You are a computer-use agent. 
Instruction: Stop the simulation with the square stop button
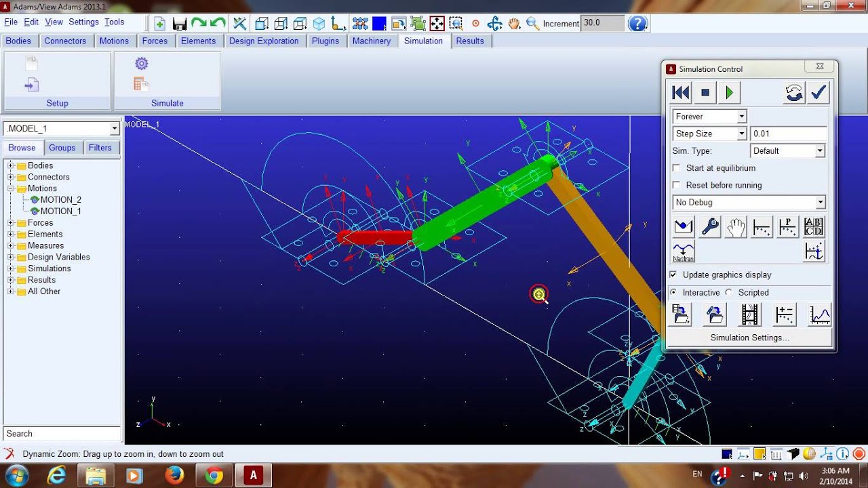[705, 93]
